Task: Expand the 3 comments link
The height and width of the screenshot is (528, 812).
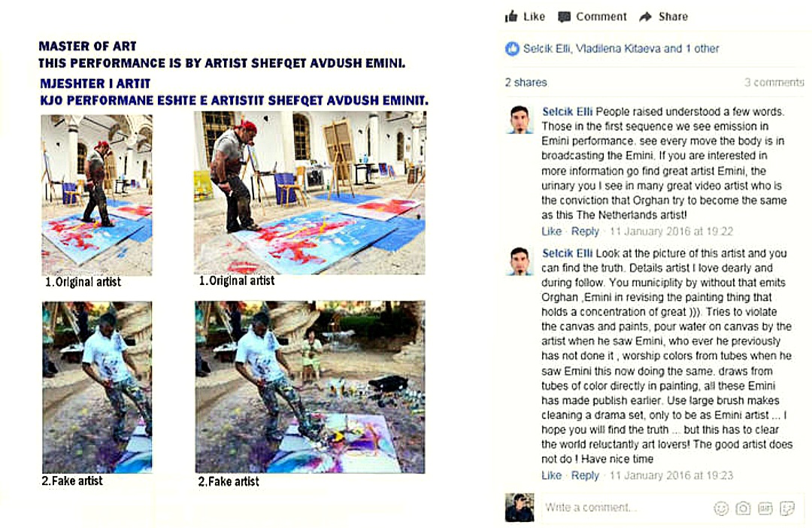Action: click(774, 83)
